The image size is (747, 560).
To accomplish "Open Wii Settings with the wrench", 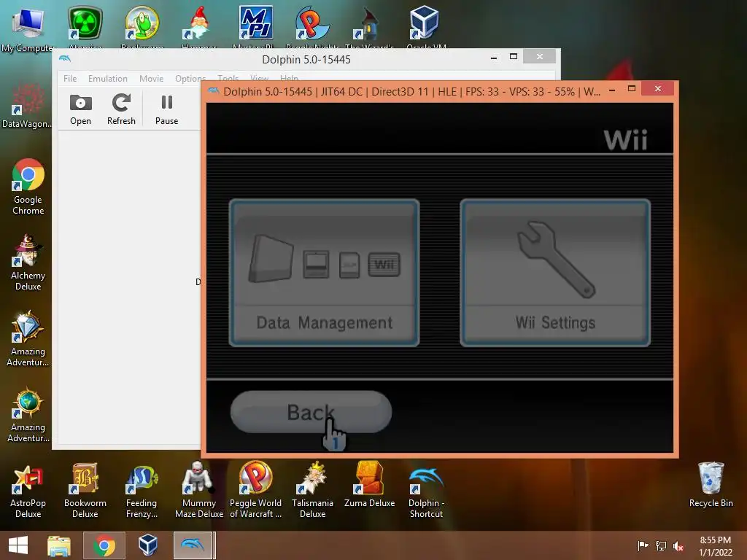I will (x=555, y=273).
